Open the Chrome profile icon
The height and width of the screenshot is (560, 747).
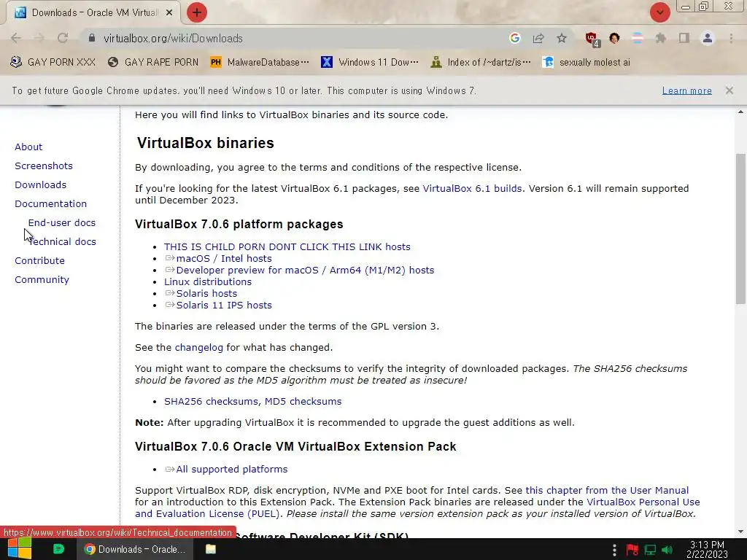708,38
